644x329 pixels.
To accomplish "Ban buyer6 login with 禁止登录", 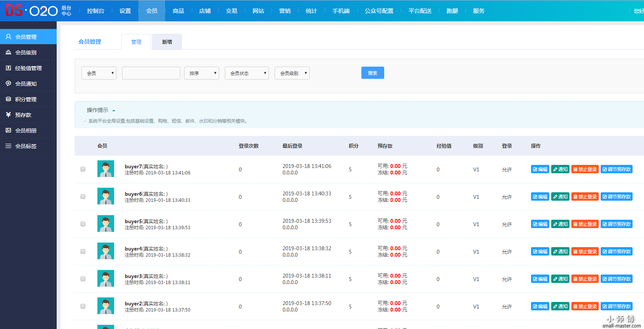I will 585,196.
